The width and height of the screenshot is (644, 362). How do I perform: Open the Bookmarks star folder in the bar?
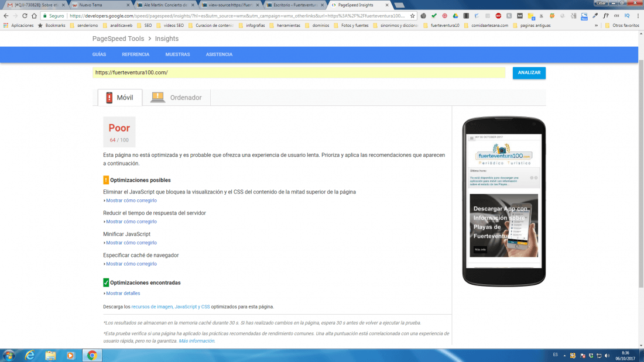(x=52, y=26)
